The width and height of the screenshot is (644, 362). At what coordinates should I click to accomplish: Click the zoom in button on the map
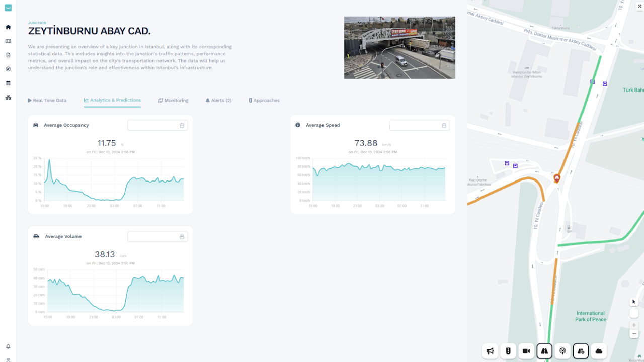[x=634, y=325]
